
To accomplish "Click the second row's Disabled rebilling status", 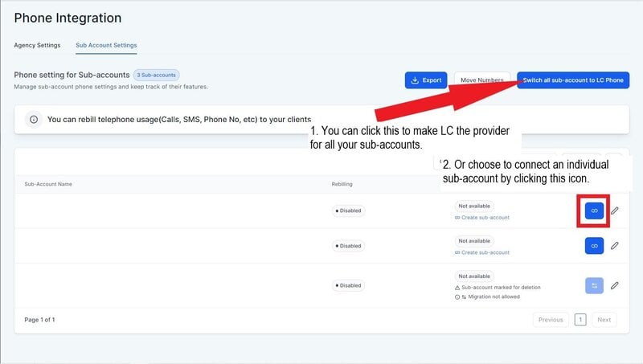I will (349, 246).
